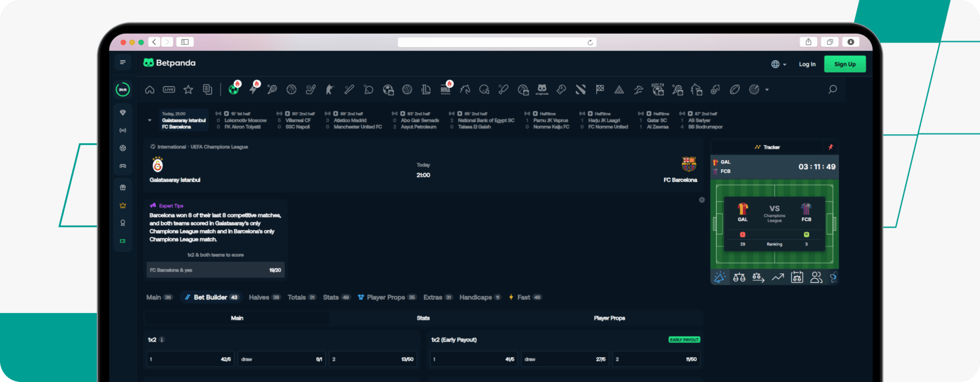Open the gold crown icon in left sidebar
This screenshot has width=980, height=382.
(x=122, y=206)
